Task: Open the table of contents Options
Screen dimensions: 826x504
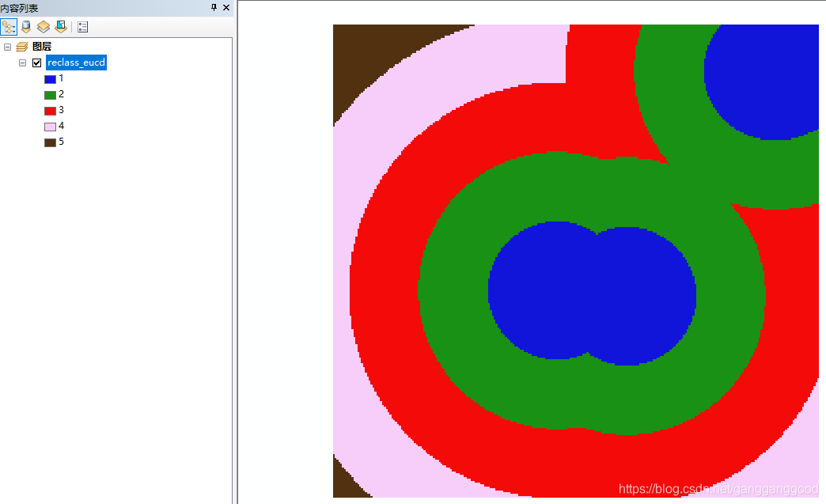Action: pyautogui.click(x=83, y=27)
